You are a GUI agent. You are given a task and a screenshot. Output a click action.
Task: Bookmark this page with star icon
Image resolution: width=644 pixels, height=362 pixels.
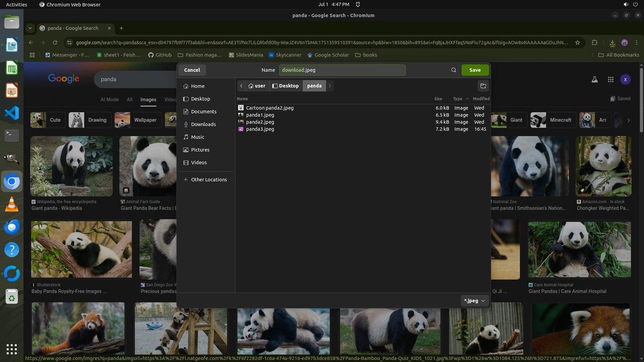[577, 43]
